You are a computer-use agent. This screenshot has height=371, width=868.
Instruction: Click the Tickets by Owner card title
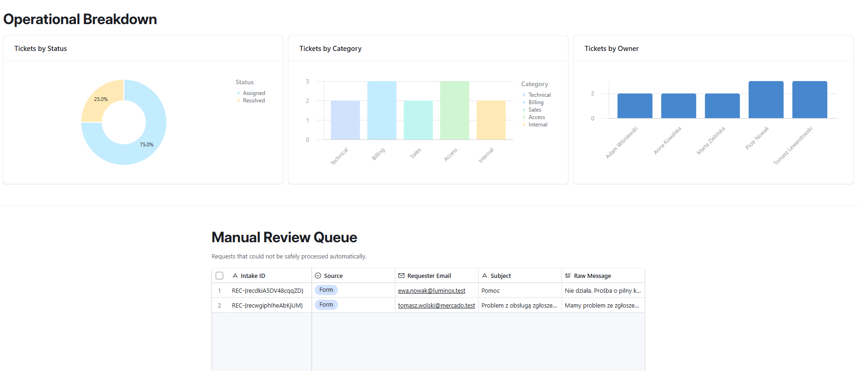click(x=612, y=49)
